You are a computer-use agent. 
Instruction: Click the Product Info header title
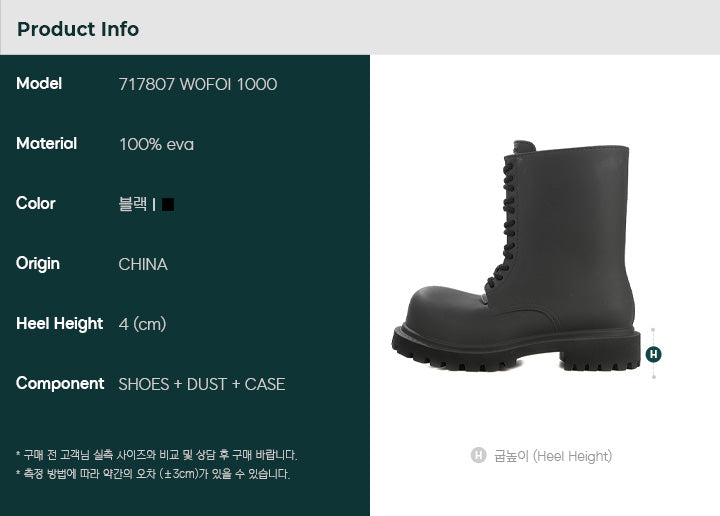[78, 29]
